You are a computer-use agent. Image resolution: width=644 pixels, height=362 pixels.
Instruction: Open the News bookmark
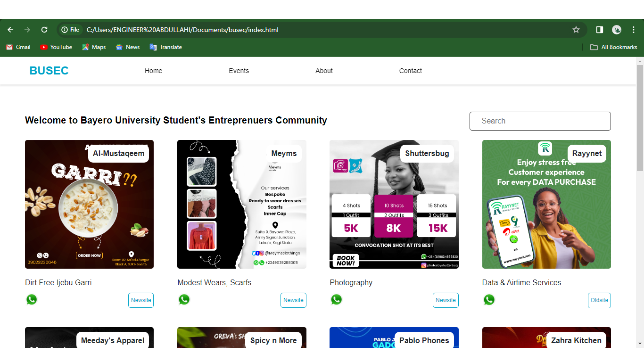pos(128,47)
